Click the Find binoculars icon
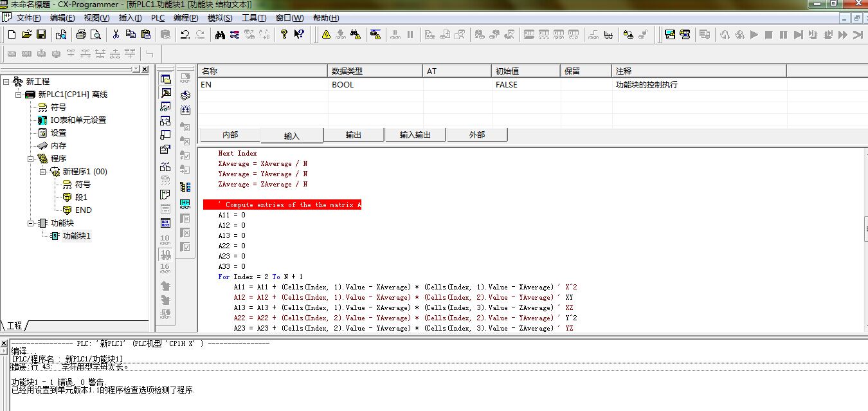868x411 pixels. [220, 35]
